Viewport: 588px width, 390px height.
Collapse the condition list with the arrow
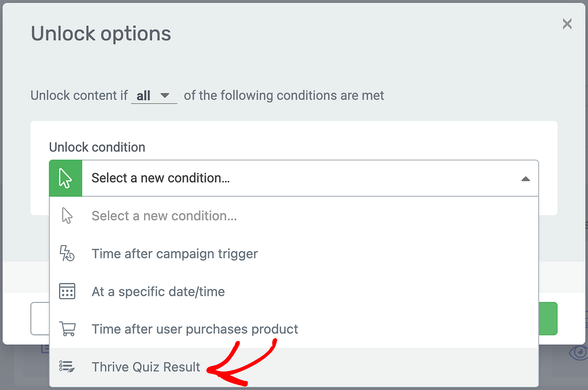[525, 179]
